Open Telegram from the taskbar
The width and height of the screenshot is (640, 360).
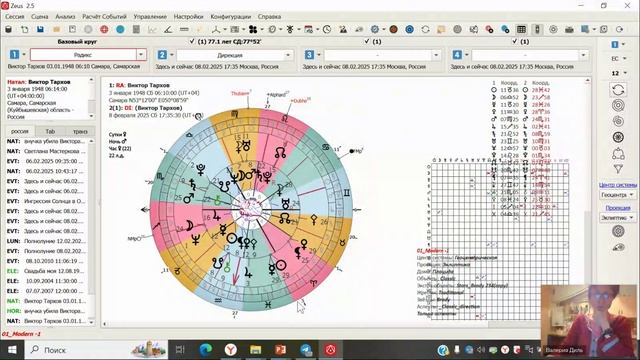(x=306, y=350)
